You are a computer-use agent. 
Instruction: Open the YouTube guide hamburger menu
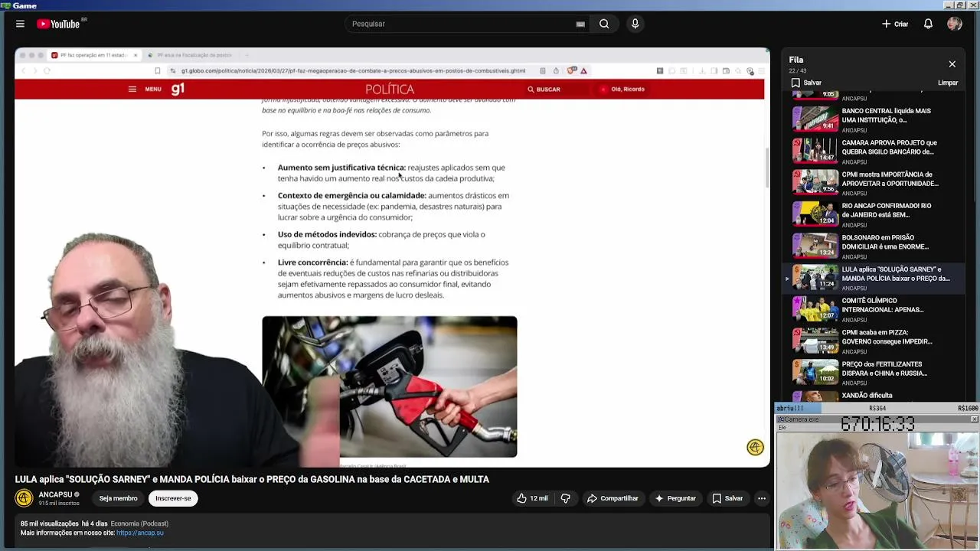tap(20, 24)
